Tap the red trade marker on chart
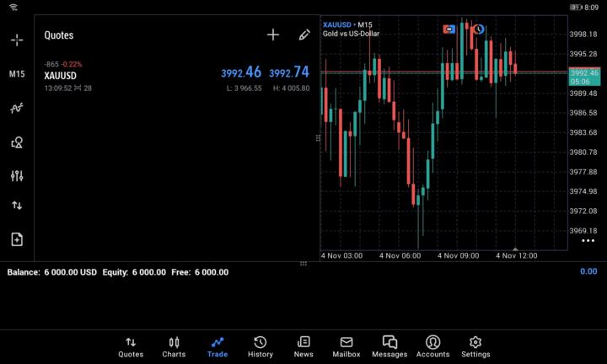Image resolution: width=607 pixels, height=364 pixels. click(x=449, y=29)
